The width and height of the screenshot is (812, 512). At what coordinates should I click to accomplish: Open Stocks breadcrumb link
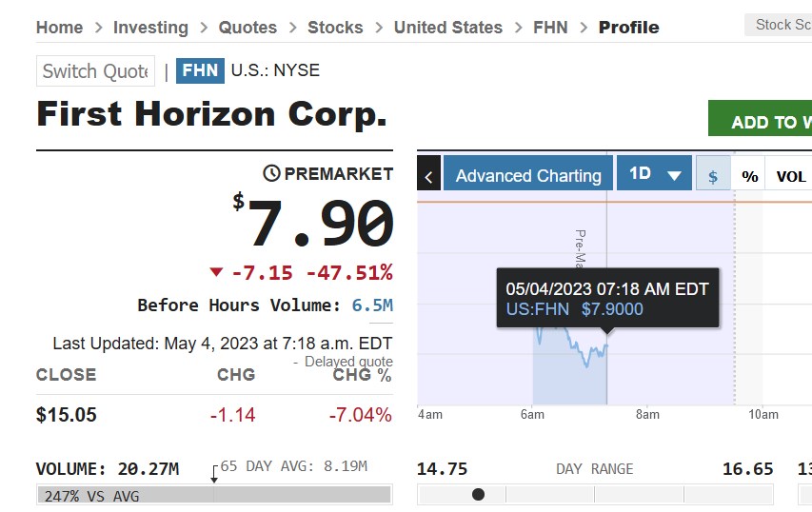pos(335,28)
